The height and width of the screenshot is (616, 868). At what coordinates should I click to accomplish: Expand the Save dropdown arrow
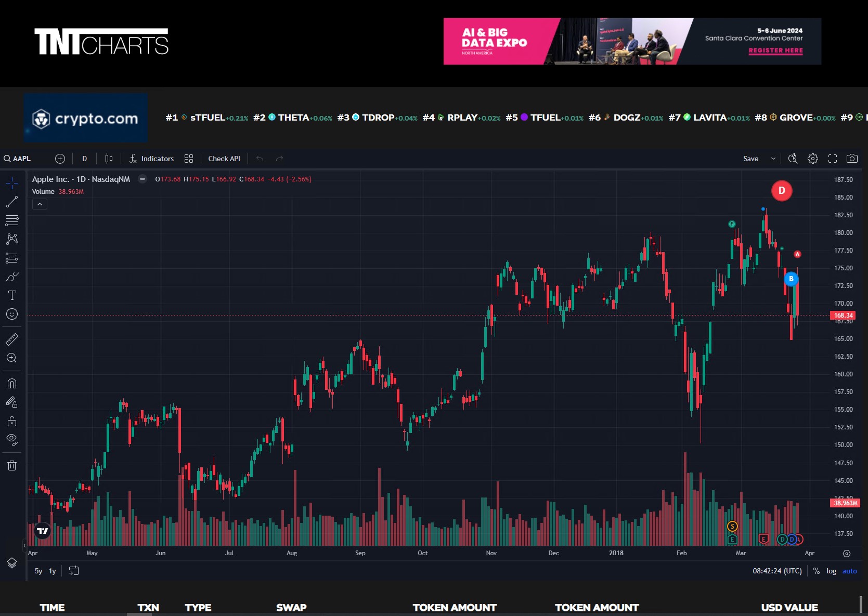click(773, 159)
